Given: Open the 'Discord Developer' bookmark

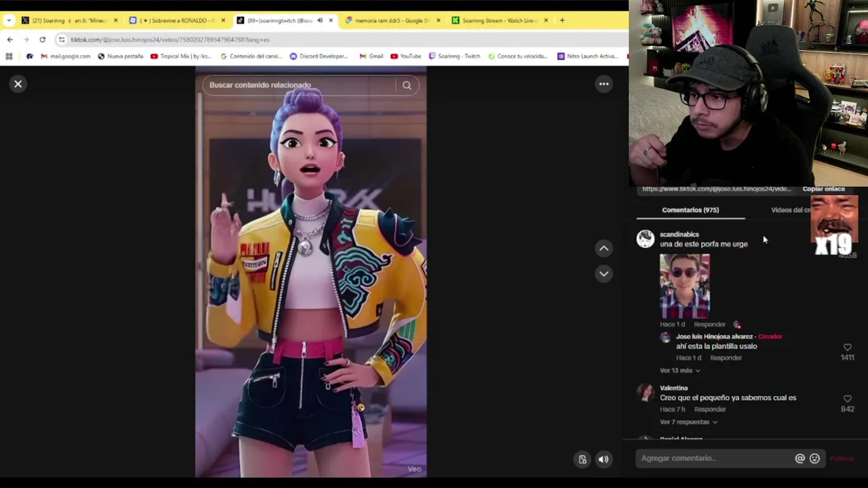Looking at the screenshot, I should click(319, 56).
